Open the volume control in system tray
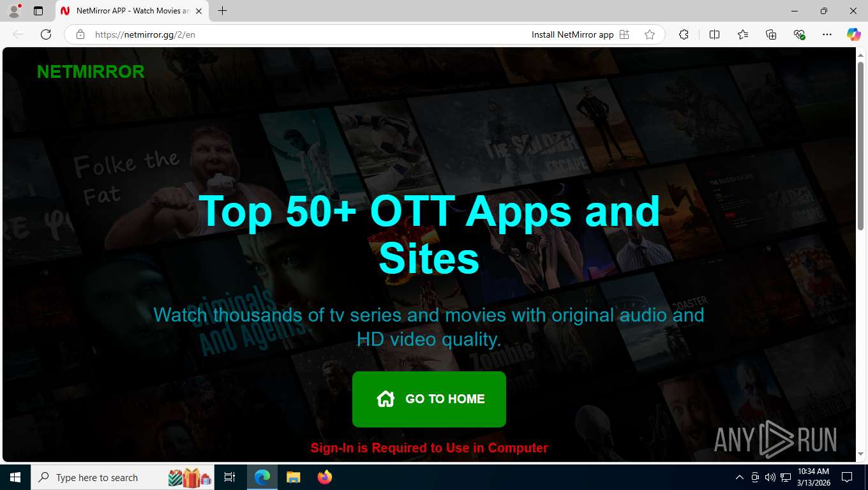The width and height of the screenshot is (868, 490). pyautogui.click(x=770, y=477)
